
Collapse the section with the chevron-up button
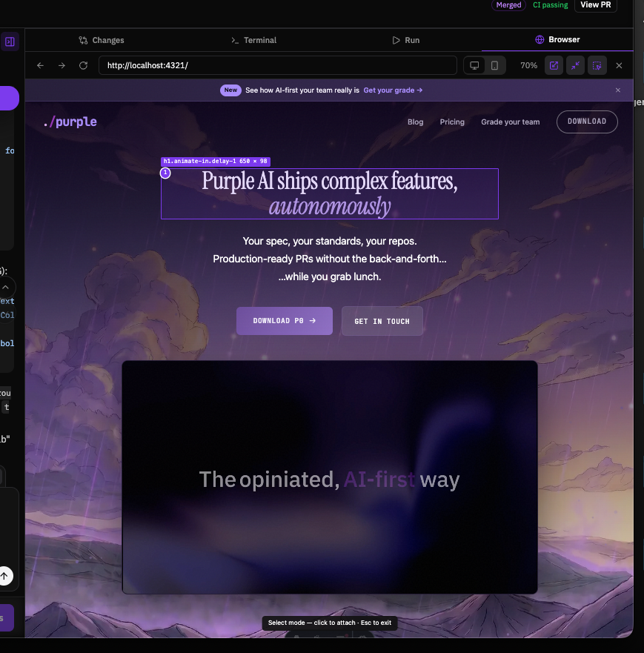[6, 288]
